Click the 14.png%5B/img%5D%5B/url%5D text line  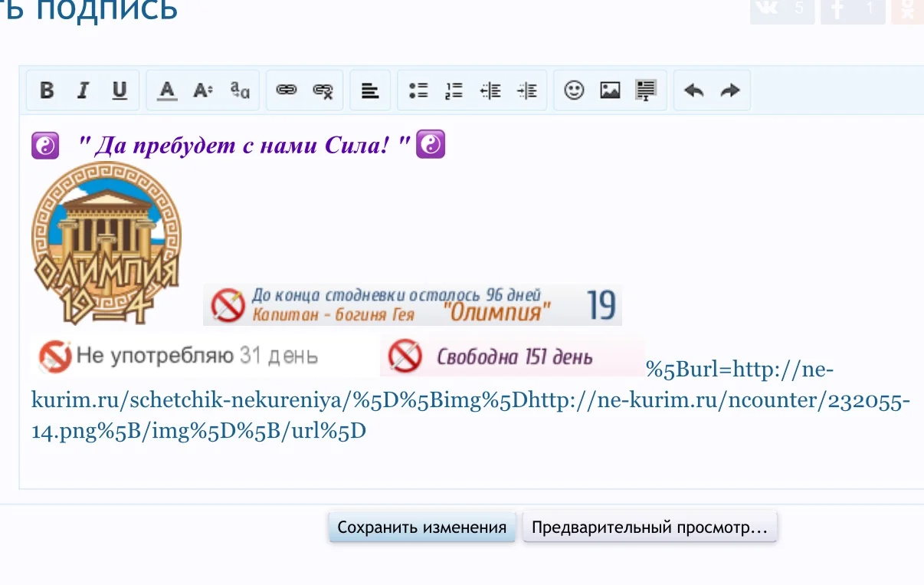click(x=198, y=431)
